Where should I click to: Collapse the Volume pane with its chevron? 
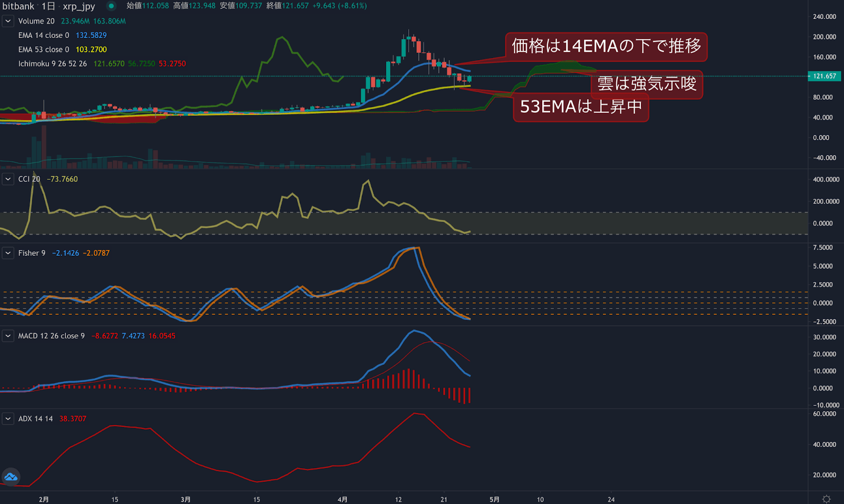pyautogui.click(x=7, y=21)
